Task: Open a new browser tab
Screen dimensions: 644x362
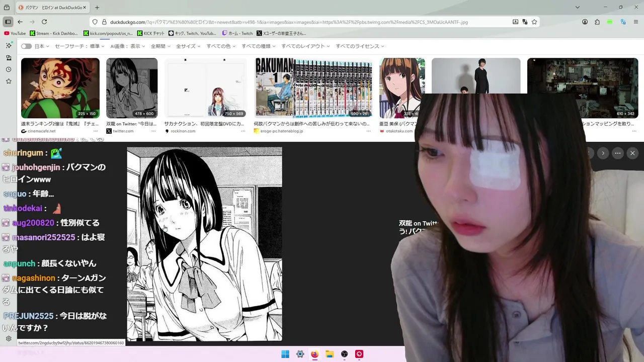Action: click(x=97, y=8)
